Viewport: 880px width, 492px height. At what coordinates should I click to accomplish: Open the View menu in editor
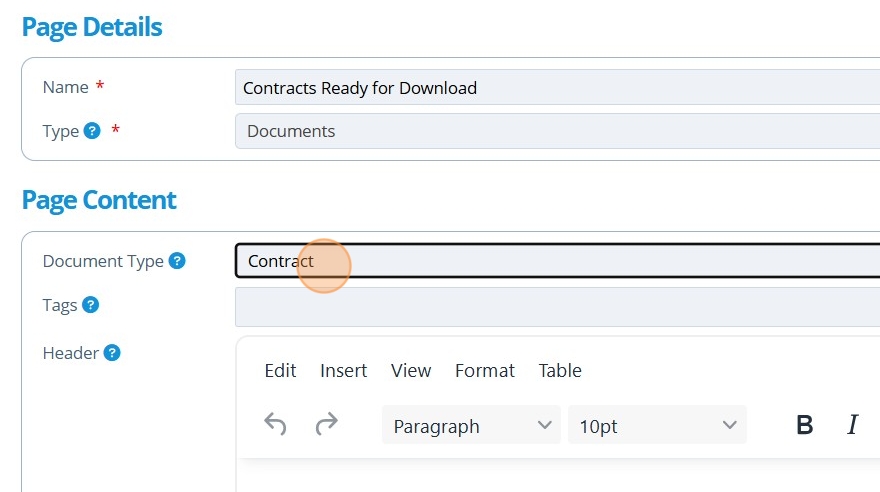[411, 371]
